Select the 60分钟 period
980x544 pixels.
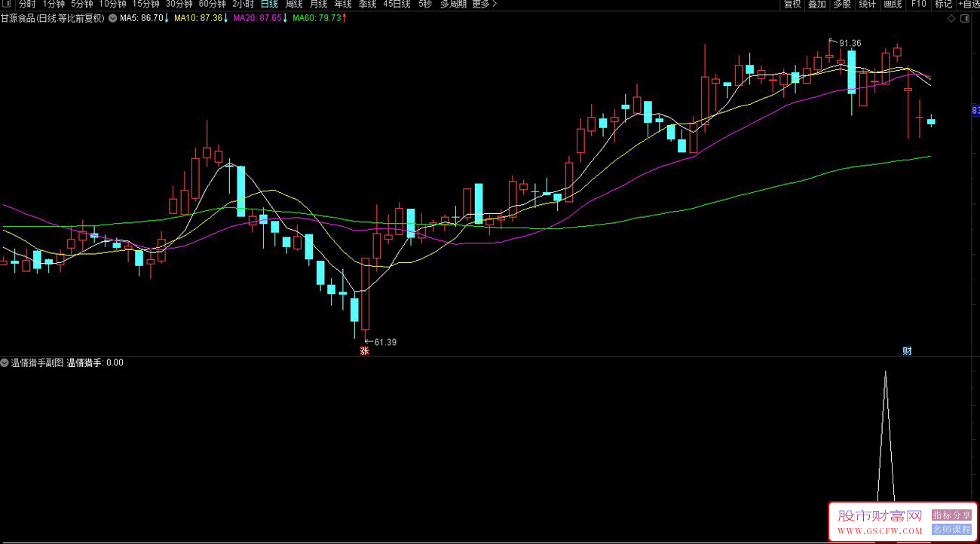(x=213, y=5)
